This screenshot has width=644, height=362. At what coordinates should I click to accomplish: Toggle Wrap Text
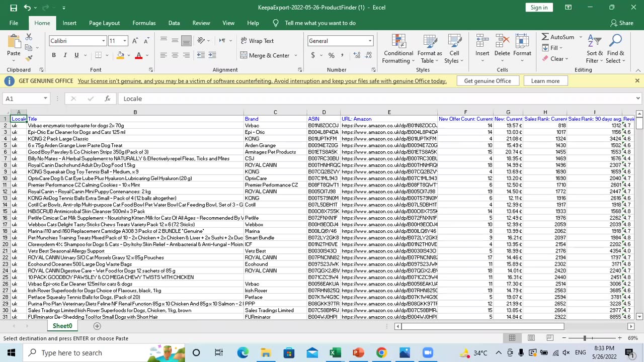coord(257,41)
